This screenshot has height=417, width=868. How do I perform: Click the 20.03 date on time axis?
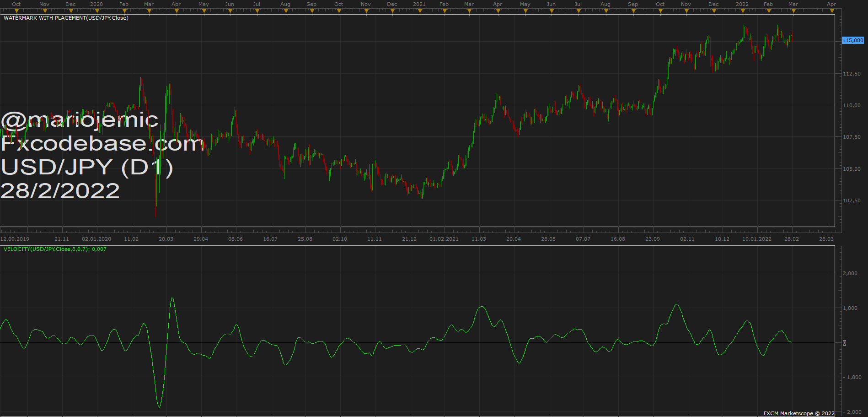[166, 239]
